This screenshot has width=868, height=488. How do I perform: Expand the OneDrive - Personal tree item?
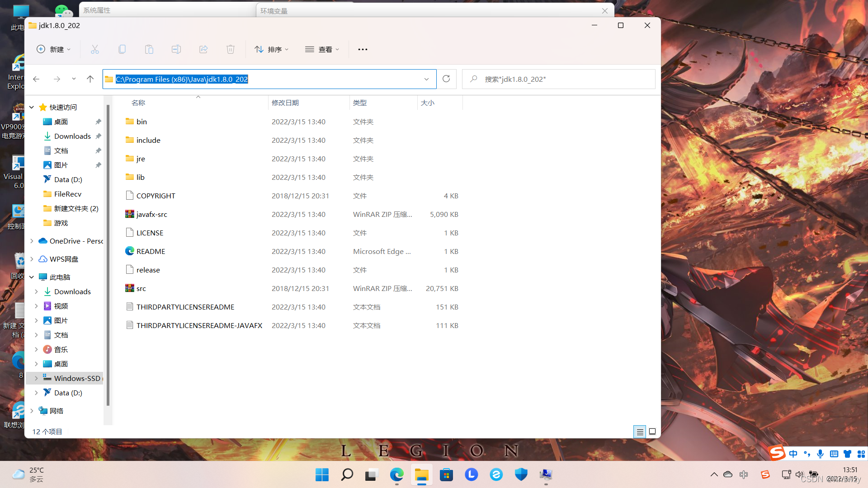coord(31,241)
